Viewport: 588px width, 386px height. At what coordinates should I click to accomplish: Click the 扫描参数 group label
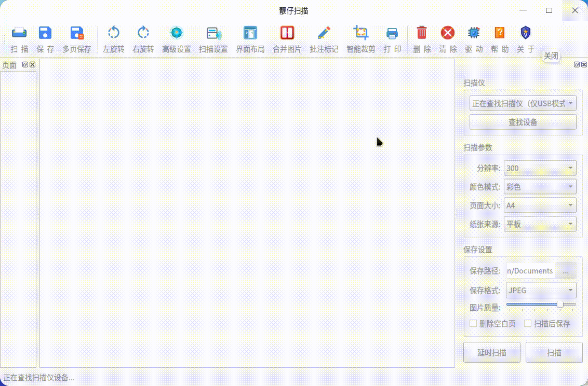point(478,147)
